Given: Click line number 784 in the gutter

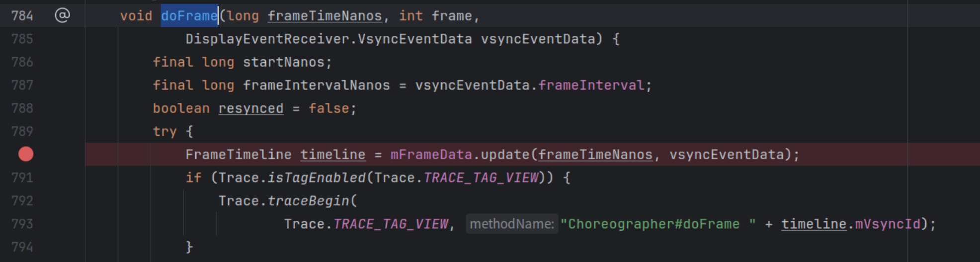Looking at the screenshot, I should (x=22, y=16).
